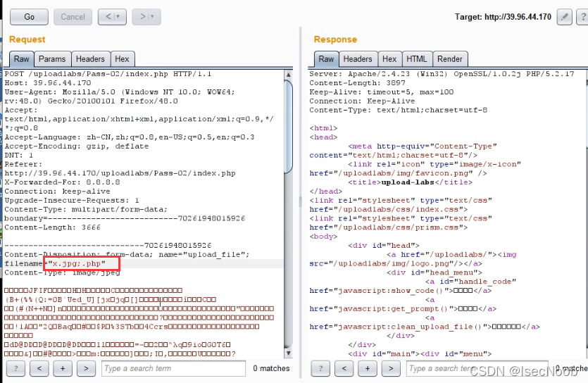
Task: Click X-Forwarded-For: 8.8.8.8 header line
Action: (x=62, y=182)
